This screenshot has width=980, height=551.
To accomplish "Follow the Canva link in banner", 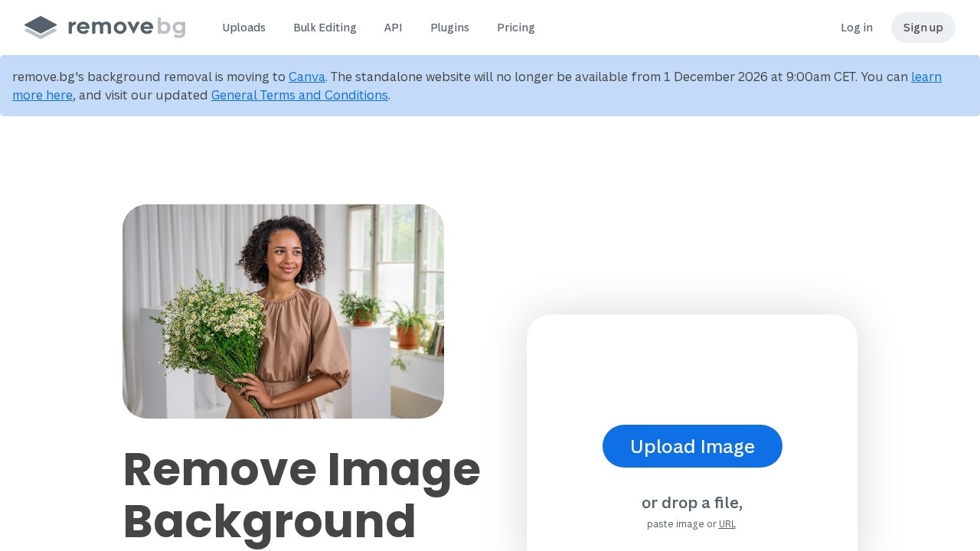I will tap(307, 77).
